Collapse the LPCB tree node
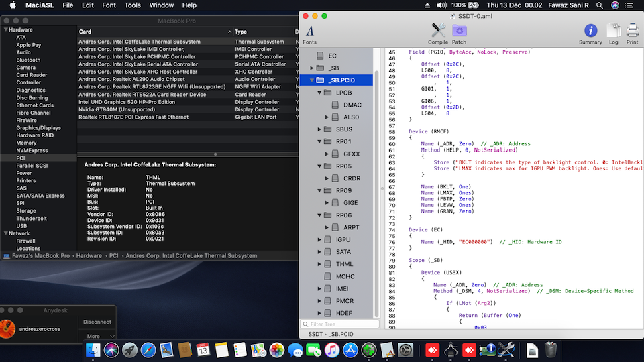This screenshot has width=644, height=362. [x=320, y=93]
